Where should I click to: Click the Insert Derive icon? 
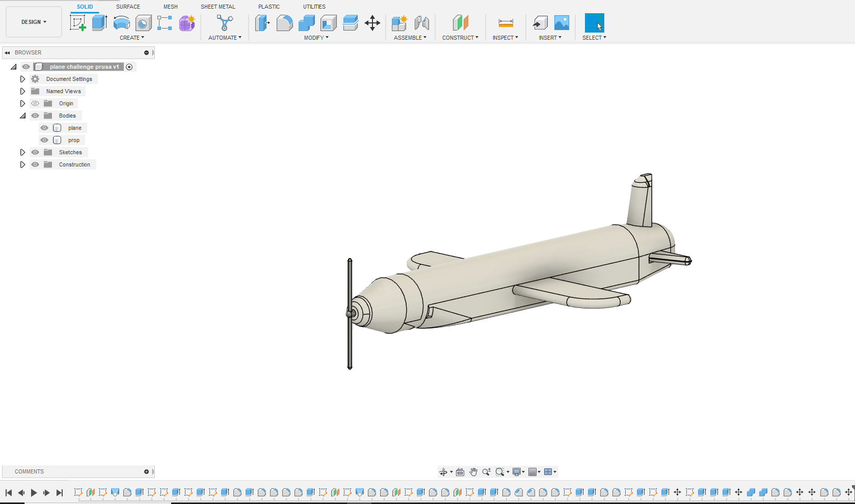click(x=540, y=23)
